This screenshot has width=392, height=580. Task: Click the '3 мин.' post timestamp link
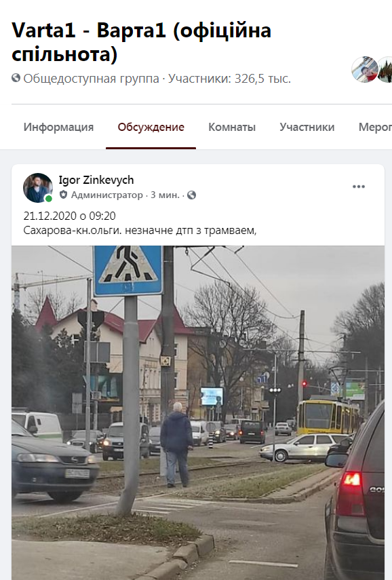165,195
